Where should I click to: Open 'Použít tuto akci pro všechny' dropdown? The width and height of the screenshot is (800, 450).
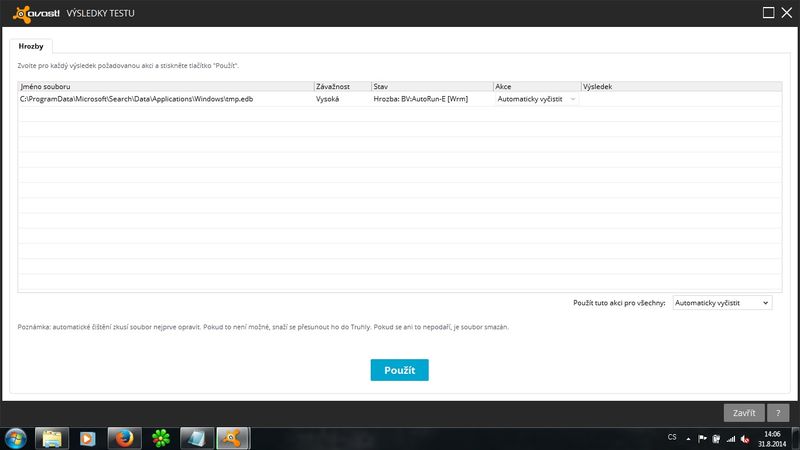tap(721, 302)
